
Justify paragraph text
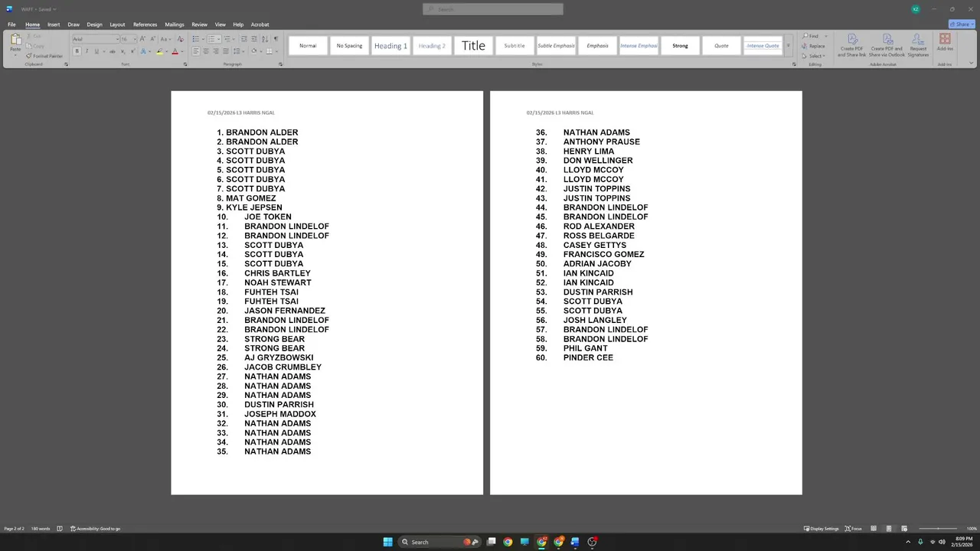pos(226,51)
